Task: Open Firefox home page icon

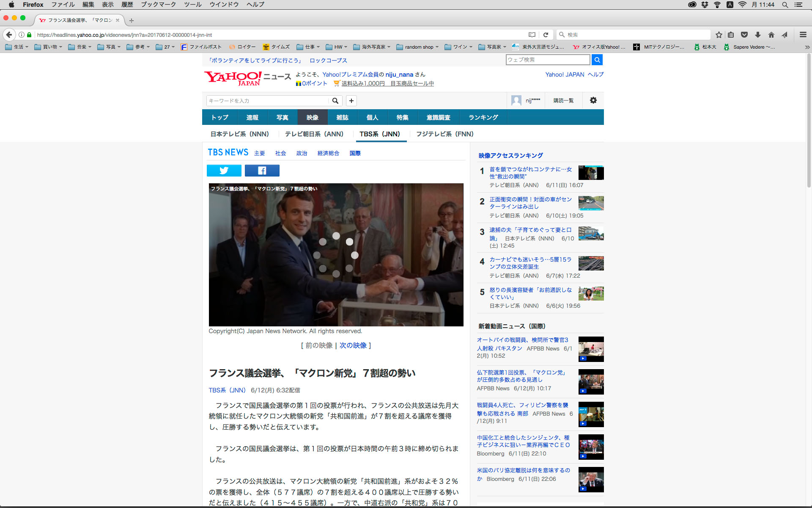Action: tap(771, 35)
